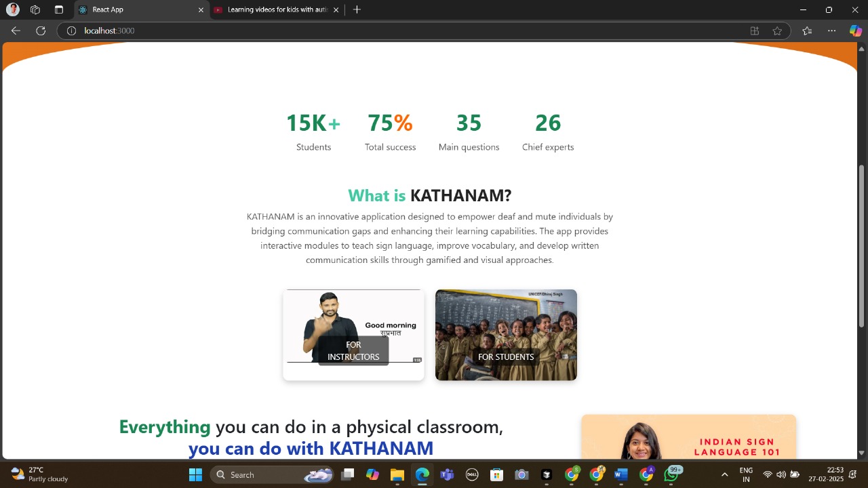The height and width of the screenshot is (488, 868).
Task: Open Microsoft Store from the taskbar
Action: coord(496,474)
